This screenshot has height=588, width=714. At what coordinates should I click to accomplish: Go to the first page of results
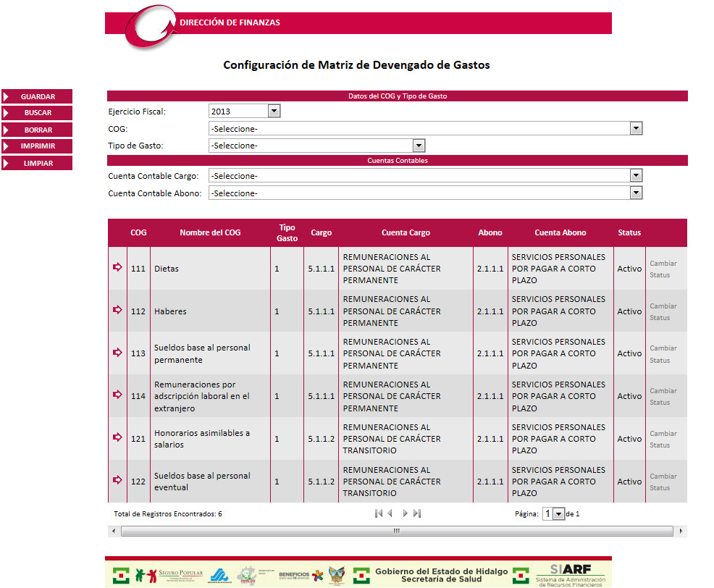point(379,513)
